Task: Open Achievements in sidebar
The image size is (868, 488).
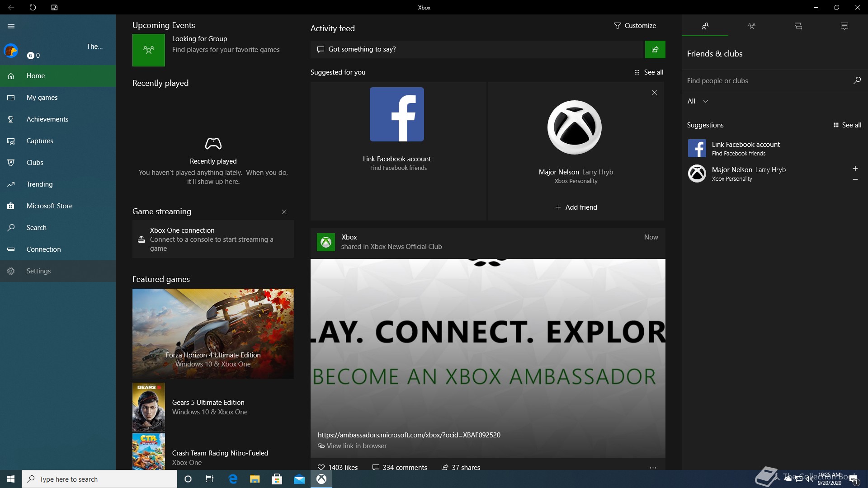Action: tap(58, 119)
